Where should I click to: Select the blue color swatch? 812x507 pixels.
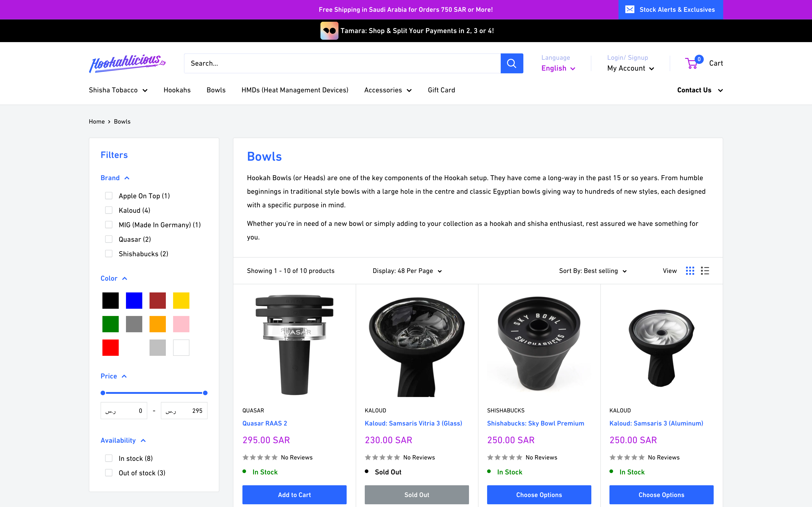(x=134, y=300)
